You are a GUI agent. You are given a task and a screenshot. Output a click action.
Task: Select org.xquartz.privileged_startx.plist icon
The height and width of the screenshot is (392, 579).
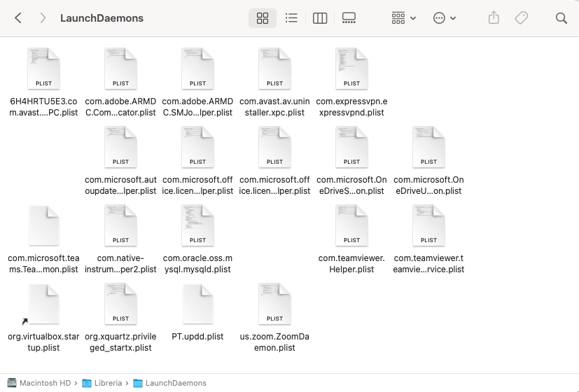[120, 304]
